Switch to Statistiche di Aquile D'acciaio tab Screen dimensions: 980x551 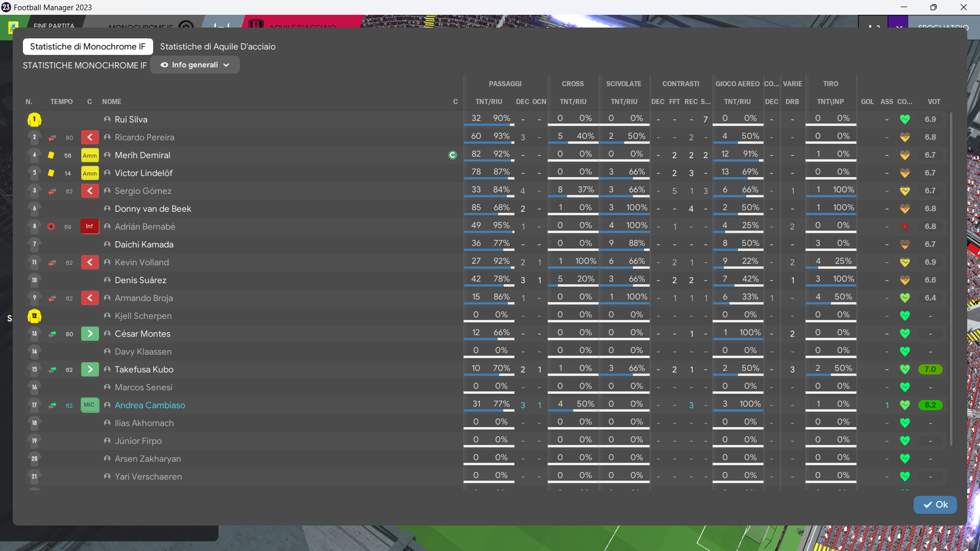(x=217, y=46)
